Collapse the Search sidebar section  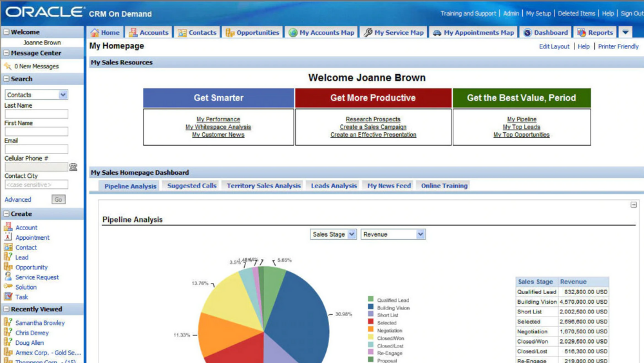[6, 79]
